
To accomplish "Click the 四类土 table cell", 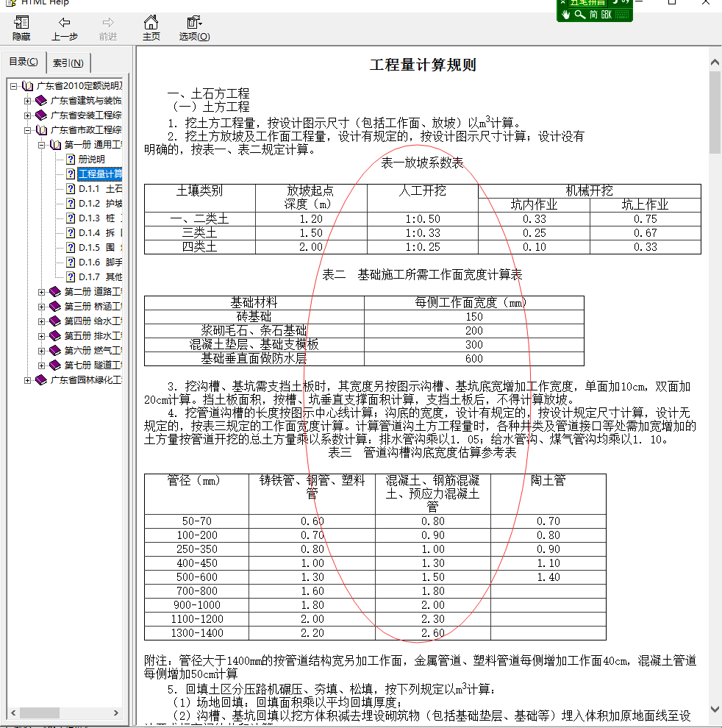I will 200,247.
